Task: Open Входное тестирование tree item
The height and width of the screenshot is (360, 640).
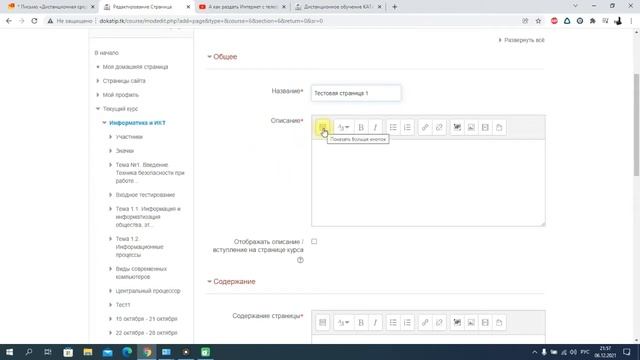Action: (145, 195)
